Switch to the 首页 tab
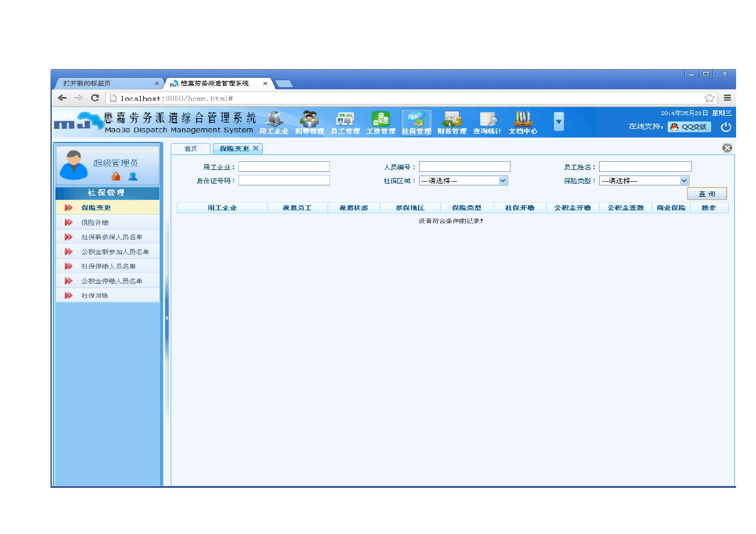Viewport: 756px width, 534px height. [191, 149]
